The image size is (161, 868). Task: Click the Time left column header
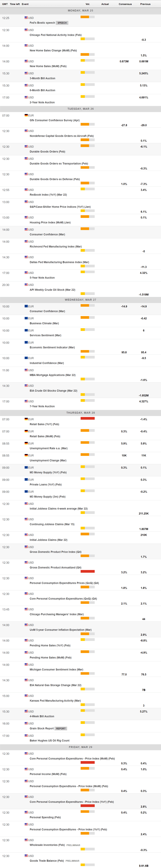(x=15, y=4)
